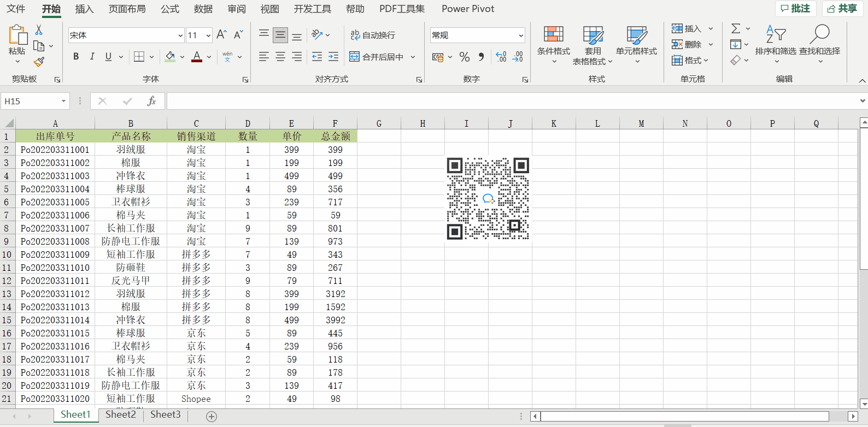868x427 pixels.
Task: Open the Power Pivot tab
Action: click(x=468, y=9)
